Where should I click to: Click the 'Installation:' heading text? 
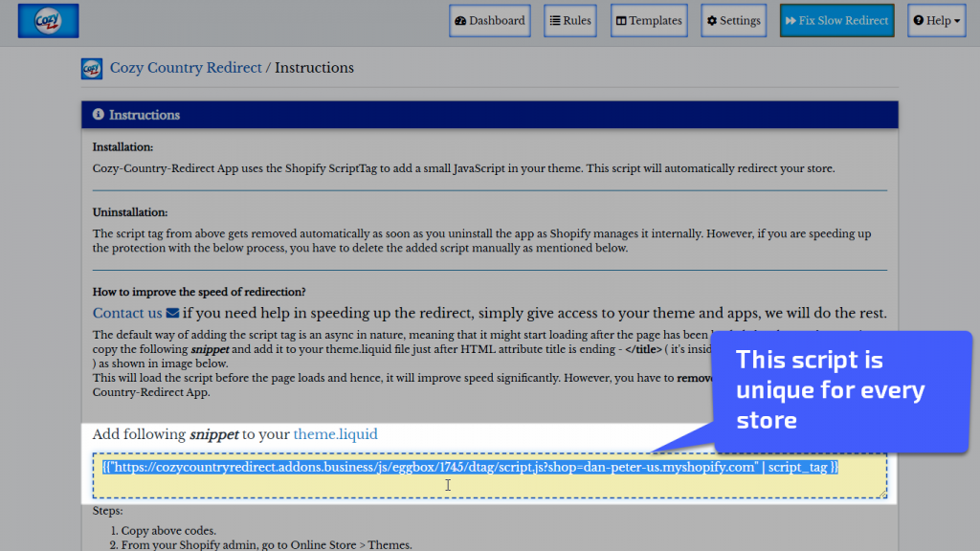[x=123, y=147]
